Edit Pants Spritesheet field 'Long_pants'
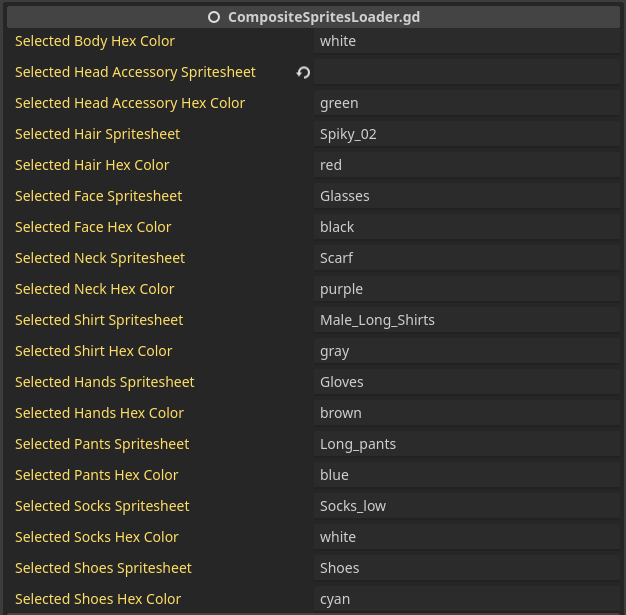This screenshot has width=626, height=615. 467,444
